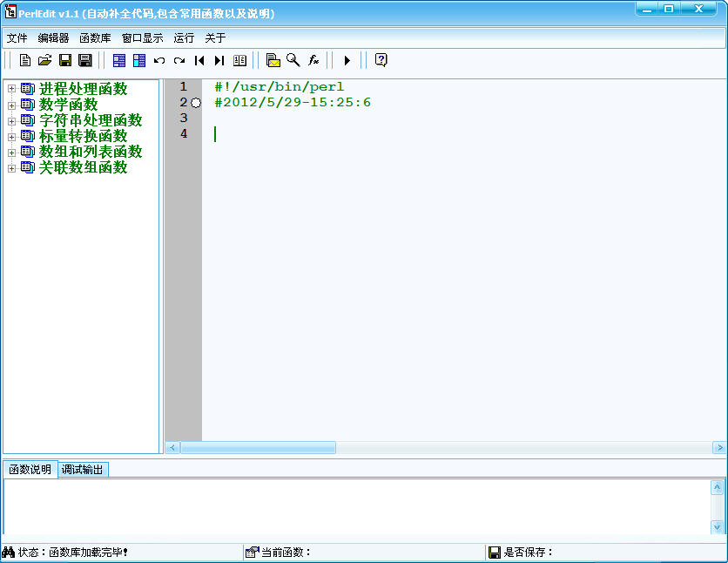The image size is (728, 563).
Task: Select the 关联数组函数 tree label
Action: pyautogui.click(x=83, y=167)
